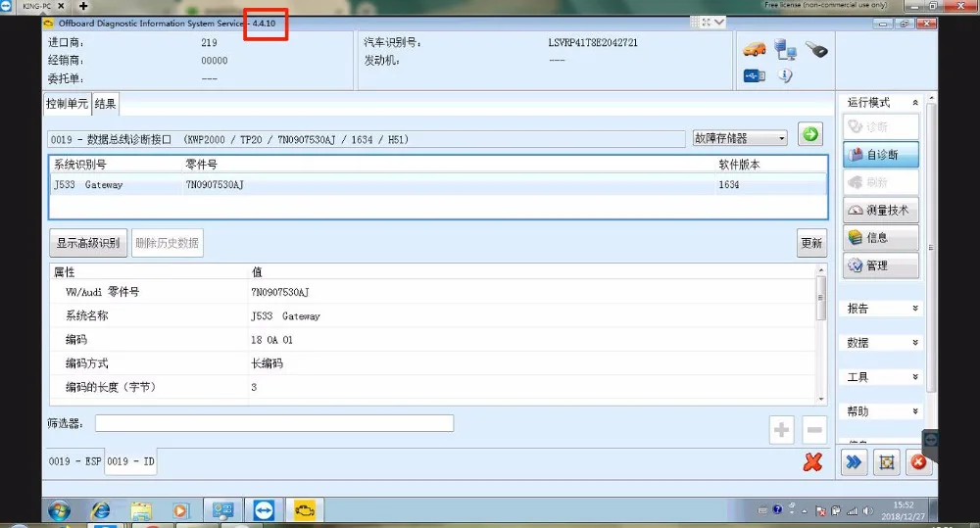Select the 系统名称 property row

pos(432,316)
